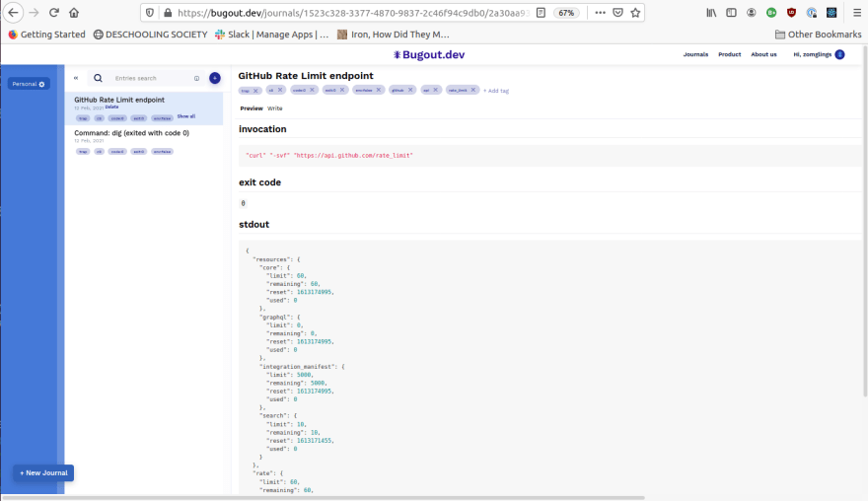Viewport: 868px width, 501px height.
Task: Remove the error:false tag
Action: tap(379, 90)
